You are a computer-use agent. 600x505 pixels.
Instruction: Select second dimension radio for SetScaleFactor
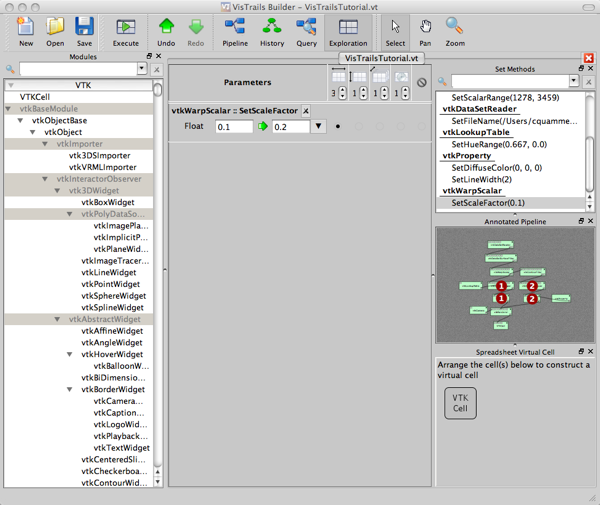[x=359, y=126]
